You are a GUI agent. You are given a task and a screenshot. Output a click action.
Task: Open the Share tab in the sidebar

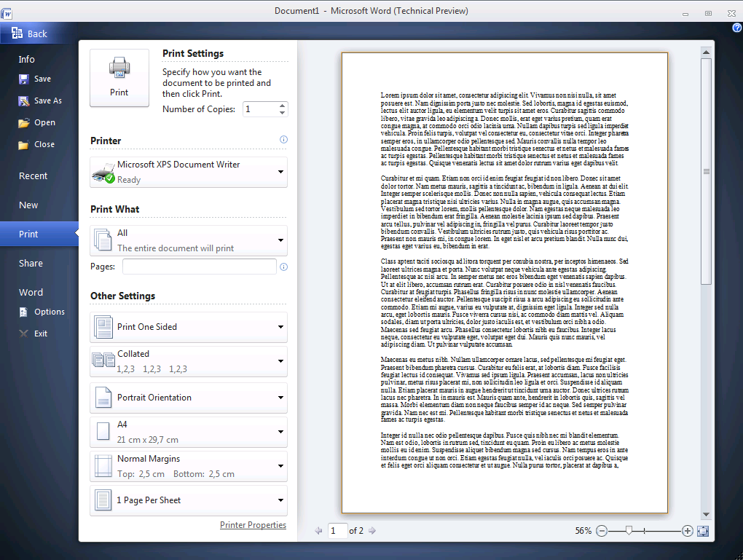31,264
